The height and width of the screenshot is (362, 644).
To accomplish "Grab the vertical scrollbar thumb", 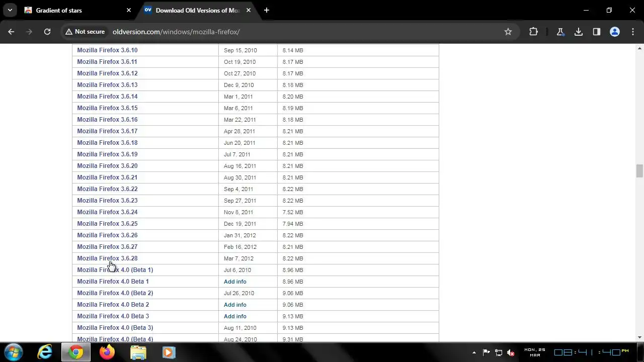I will click(x=639, y=171).
